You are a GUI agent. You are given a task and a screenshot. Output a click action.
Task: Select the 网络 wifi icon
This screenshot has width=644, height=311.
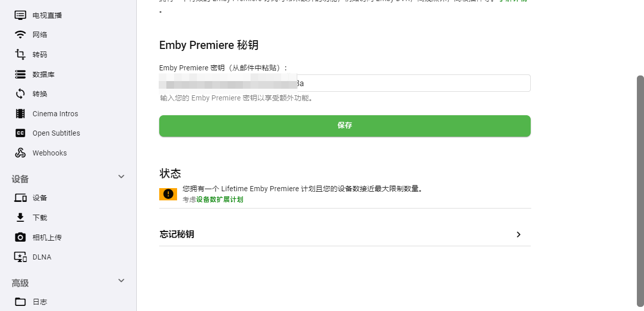[20, 35]
